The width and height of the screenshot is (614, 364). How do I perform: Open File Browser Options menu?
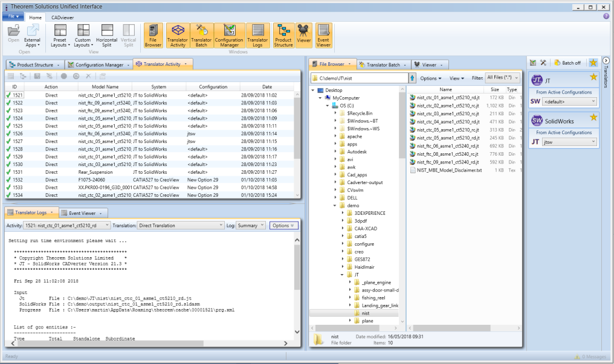pos(431,78)
